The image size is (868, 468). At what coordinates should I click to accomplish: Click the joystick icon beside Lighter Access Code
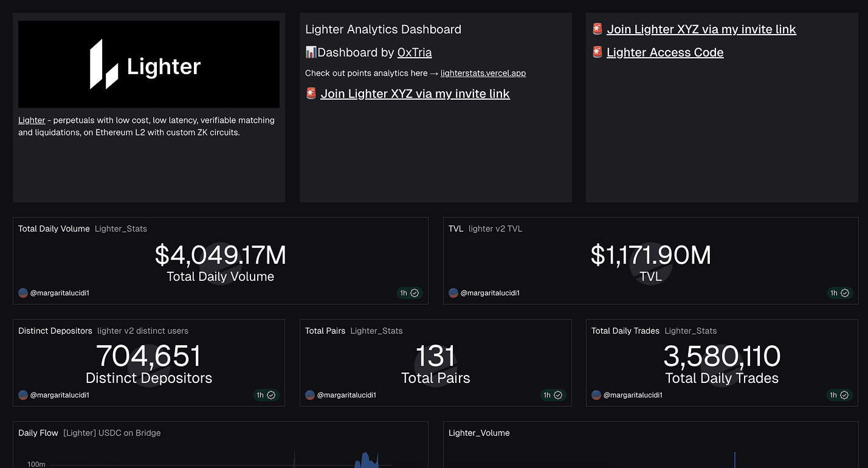click(597, 52)
